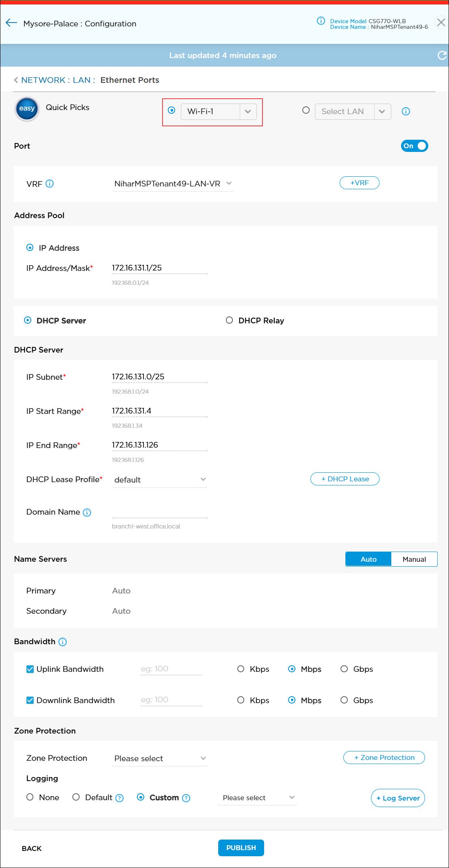Click the Bandwidth info icon

coord(63,642)
